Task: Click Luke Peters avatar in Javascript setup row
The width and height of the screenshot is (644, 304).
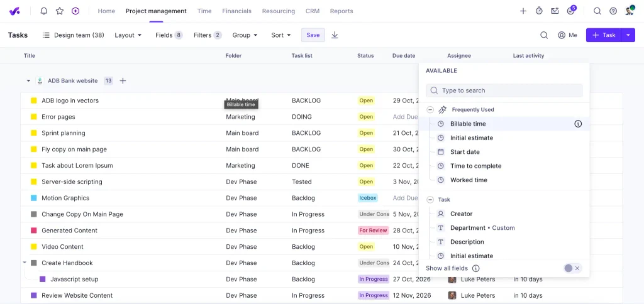Action: [452, 279]
